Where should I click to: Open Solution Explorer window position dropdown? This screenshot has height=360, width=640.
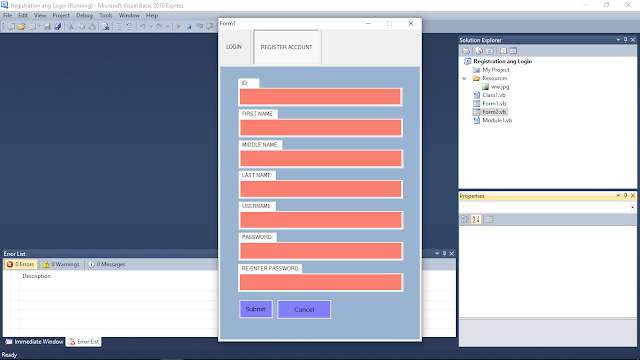tap(618, 40)
